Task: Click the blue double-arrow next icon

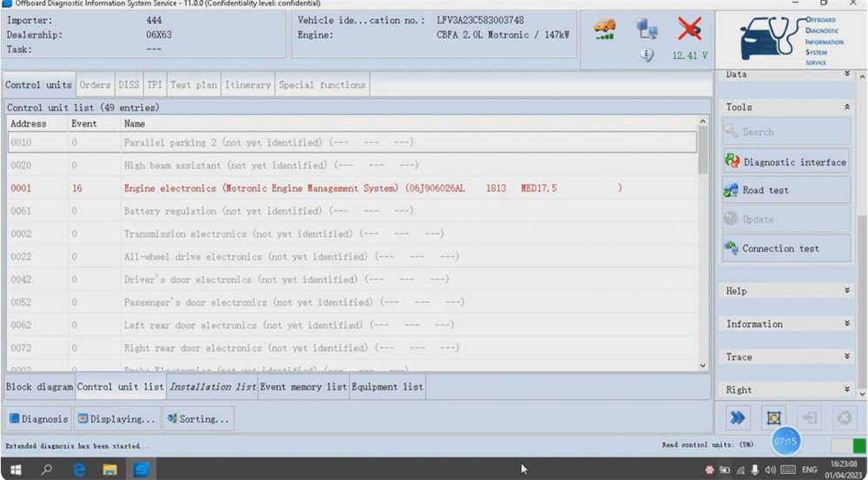Action: (x=737, y=418)
